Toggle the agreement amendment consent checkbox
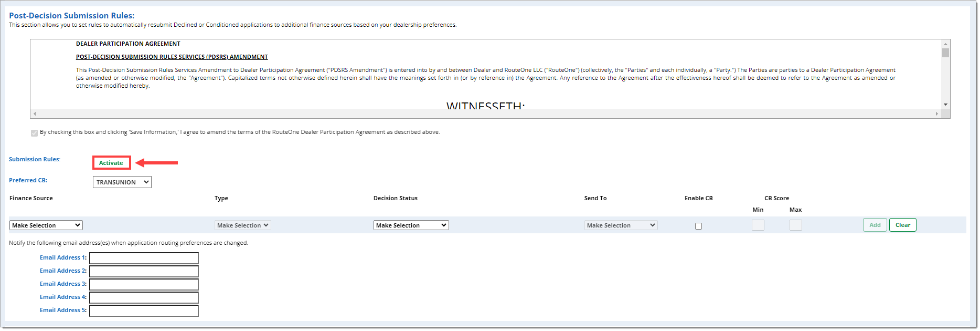 (34, 133)
